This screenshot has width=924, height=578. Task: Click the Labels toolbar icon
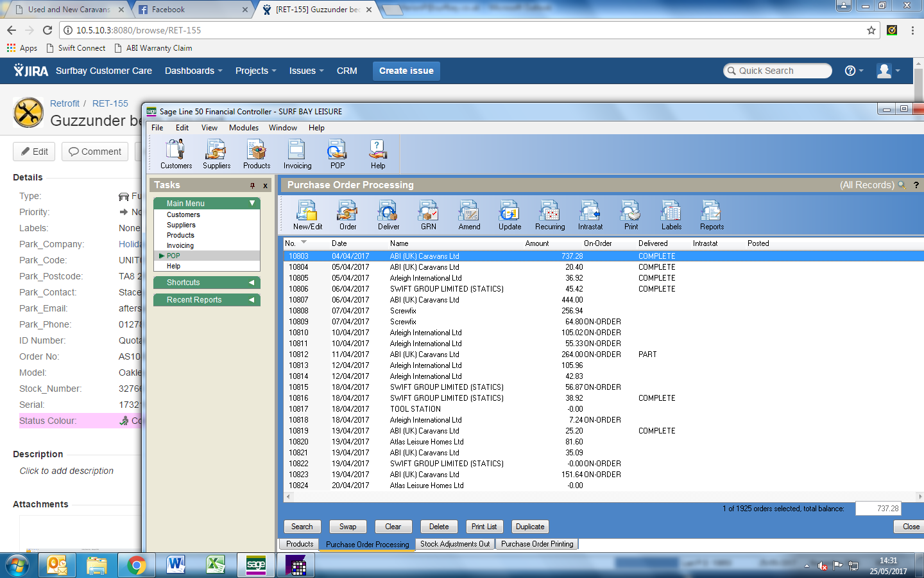pos(671,215)
